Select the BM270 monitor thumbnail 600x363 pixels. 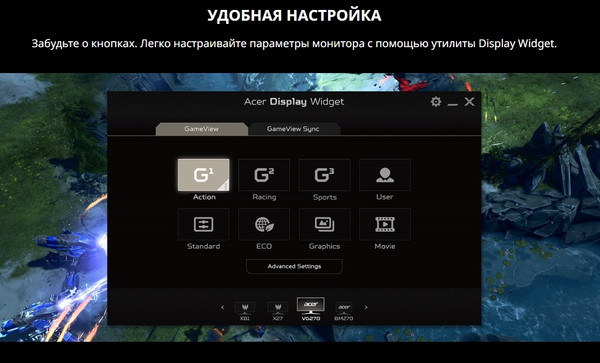click(344, 311)
